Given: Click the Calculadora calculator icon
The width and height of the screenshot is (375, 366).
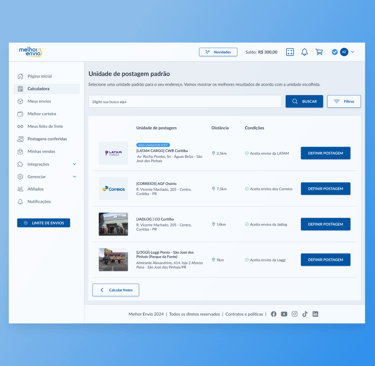Looking at the screenshot, I should point(20,89).
